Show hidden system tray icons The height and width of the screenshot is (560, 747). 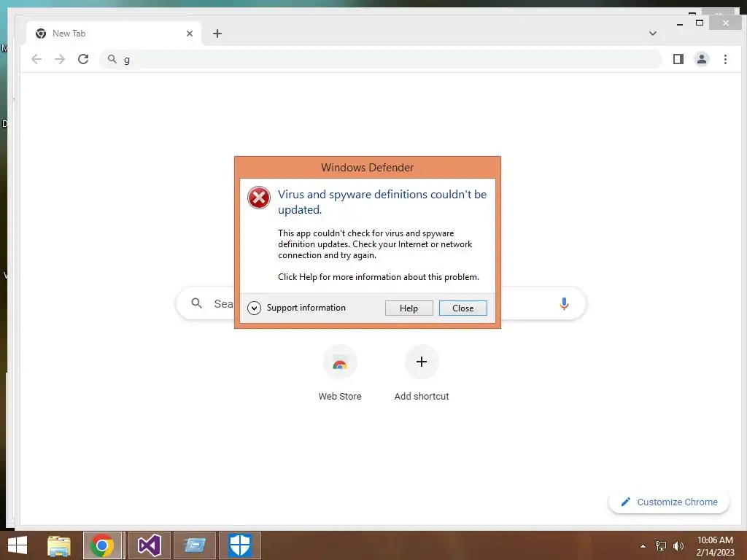[643, 546]
